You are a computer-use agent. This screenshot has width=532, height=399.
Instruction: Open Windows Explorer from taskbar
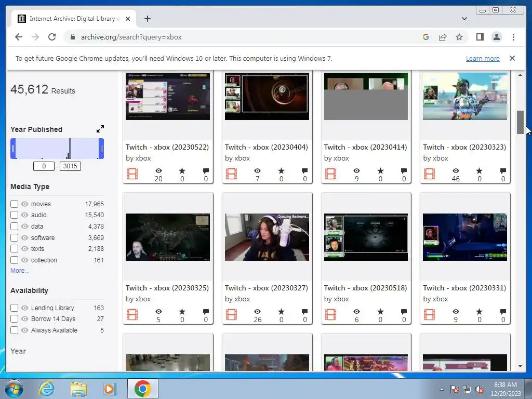[x=78, y=389]
